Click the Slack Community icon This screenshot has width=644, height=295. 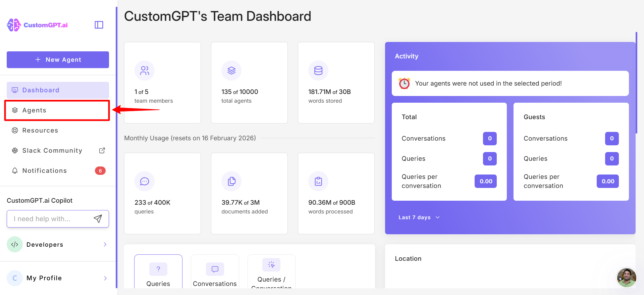[x=15, y=151]
